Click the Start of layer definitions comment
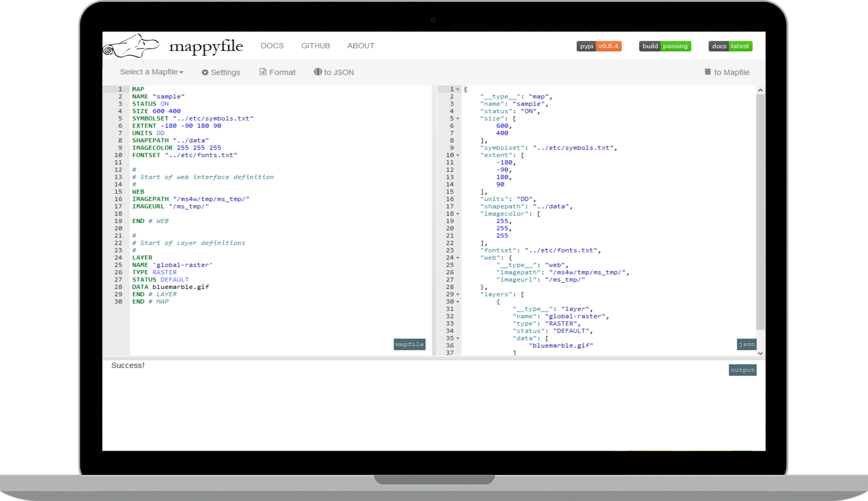Image resolution: width=868 pixels, height=501 pixels. [x=189, y=243]
